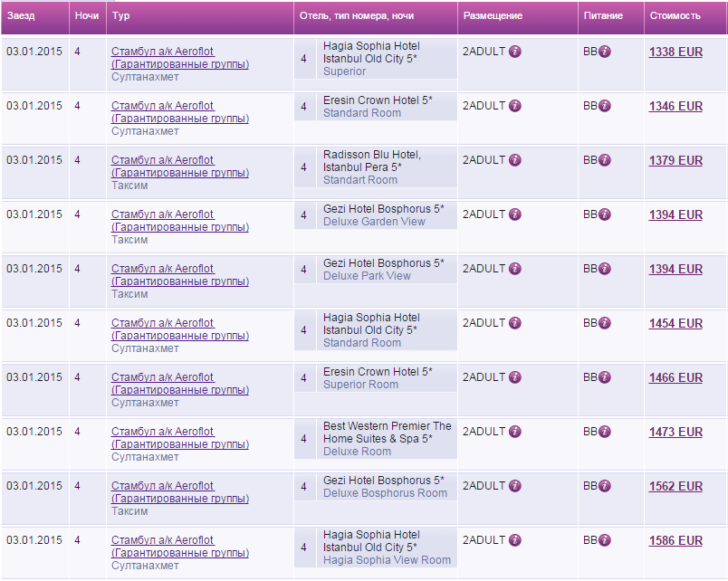The width and height of the screenshot is (728, 581).
Task: Select the Best Western Premier hotel name
Action: pyautogui.click(x=387, y=433)
